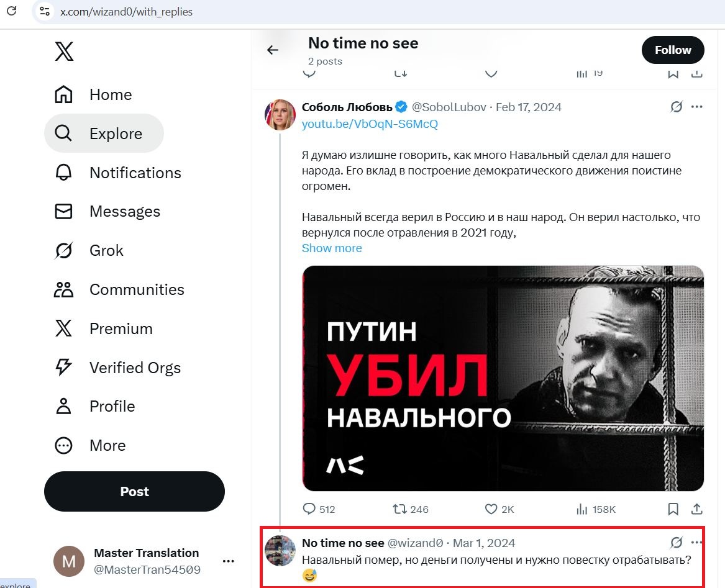Open more options for Sobol Lubov post
Screen dimensions: 725x588
(x=697, y=107)
